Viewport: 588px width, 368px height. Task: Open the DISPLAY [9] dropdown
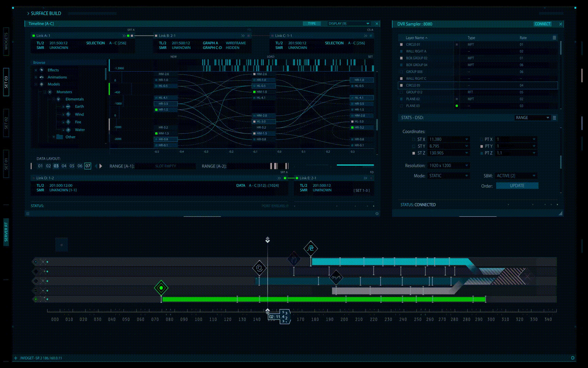coord(349,24)
